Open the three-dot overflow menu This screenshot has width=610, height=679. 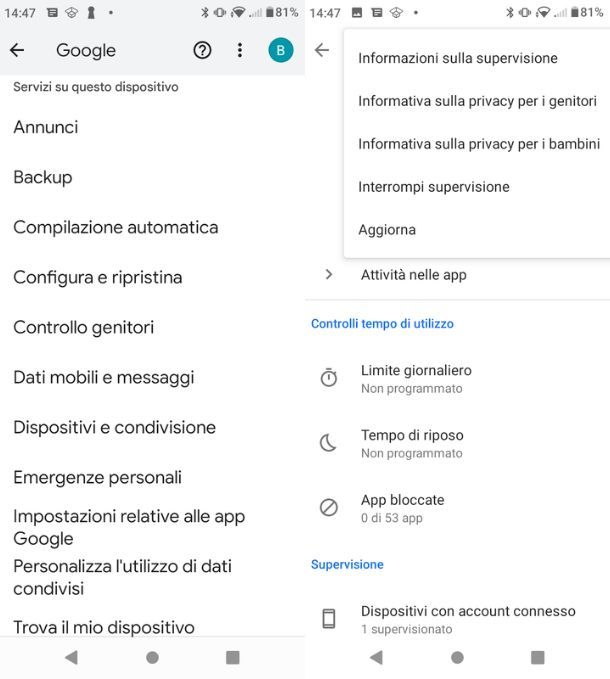240,50
